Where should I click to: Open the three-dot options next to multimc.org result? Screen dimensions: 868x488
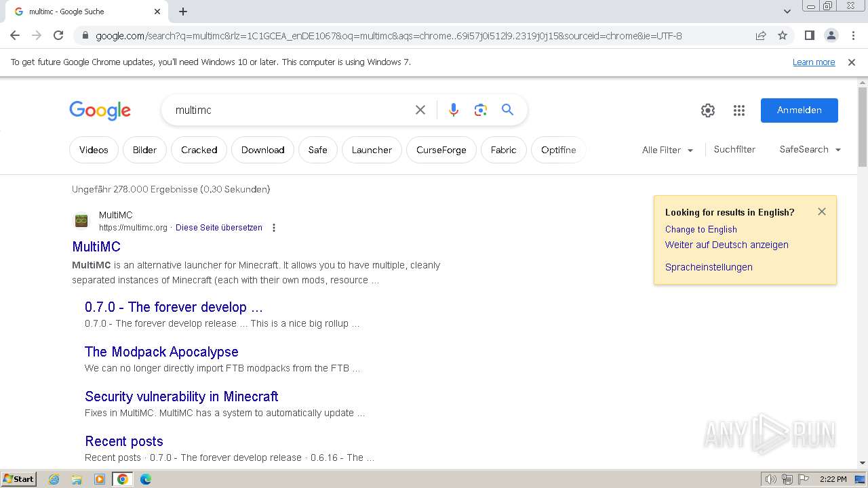pos(274,228)
